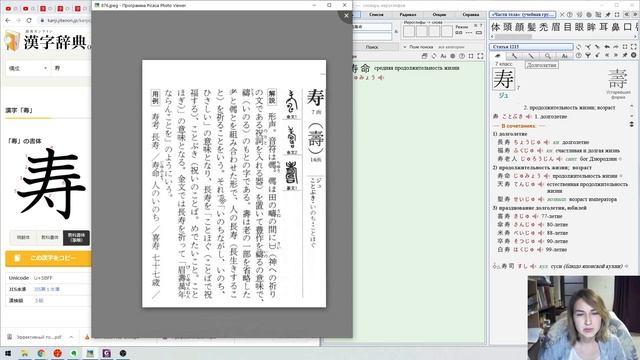Open the Радикал menu in the dictionary

tap(408, 15)
